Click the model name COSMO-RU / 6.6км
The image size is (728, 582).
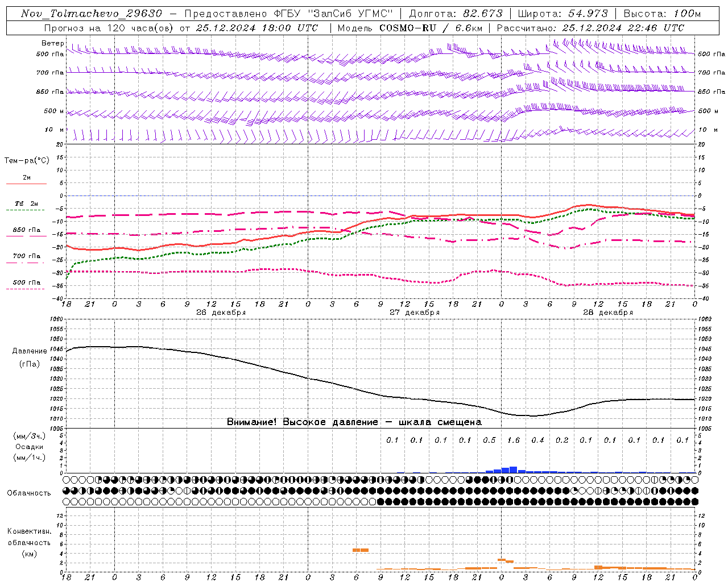tap(431, 28)
